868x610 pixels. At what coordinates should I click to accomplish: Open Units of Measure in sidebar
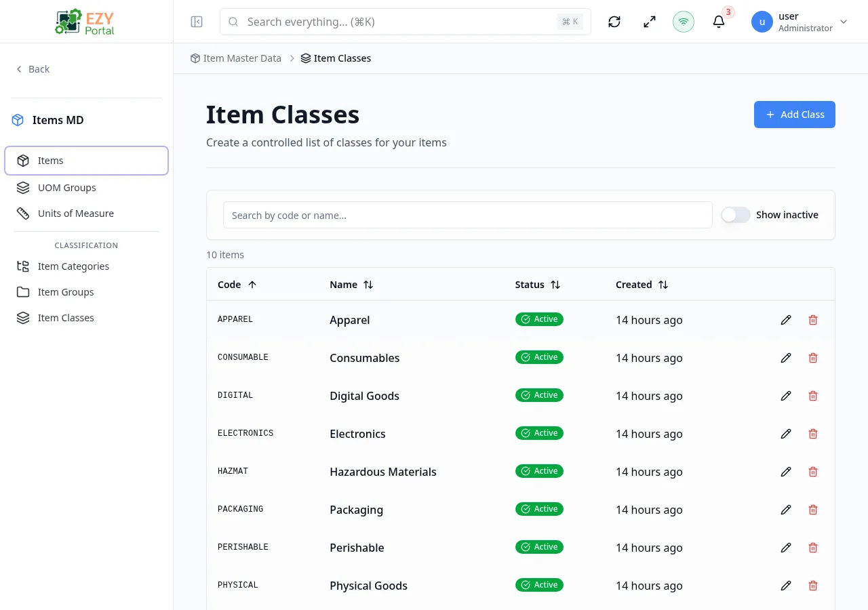click(x=86, y=213)
